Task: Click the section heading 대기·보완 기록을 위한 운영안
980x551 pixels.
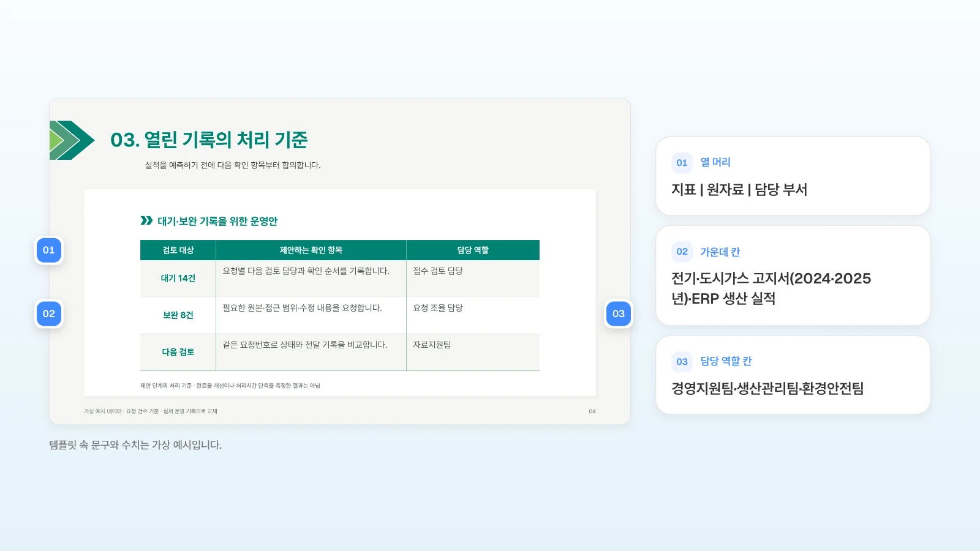Action: pyautogui.click(x=217, y=221)
